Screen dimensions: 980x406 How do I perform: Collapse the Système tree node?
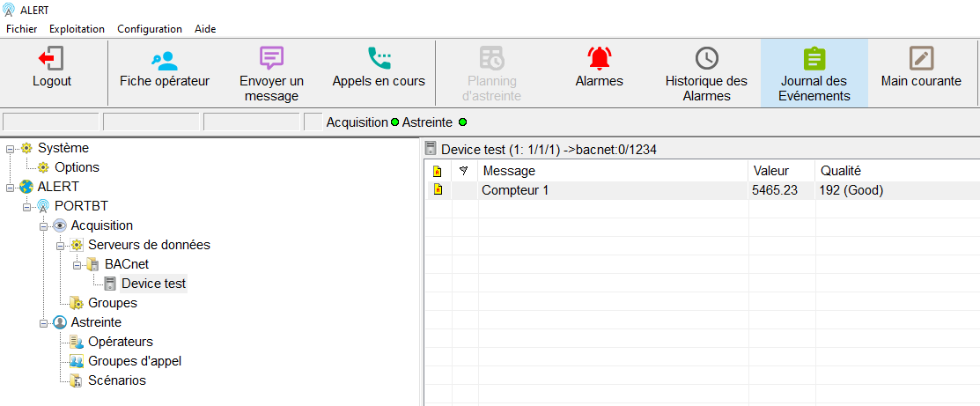[10, 149]
